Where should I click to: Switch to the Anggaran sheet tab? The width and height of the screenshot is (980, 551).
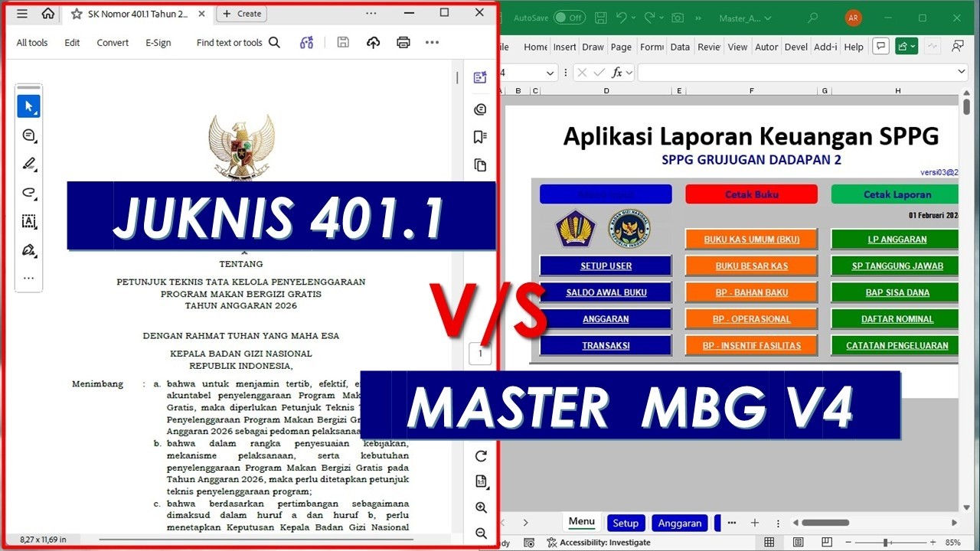point(680,523)
